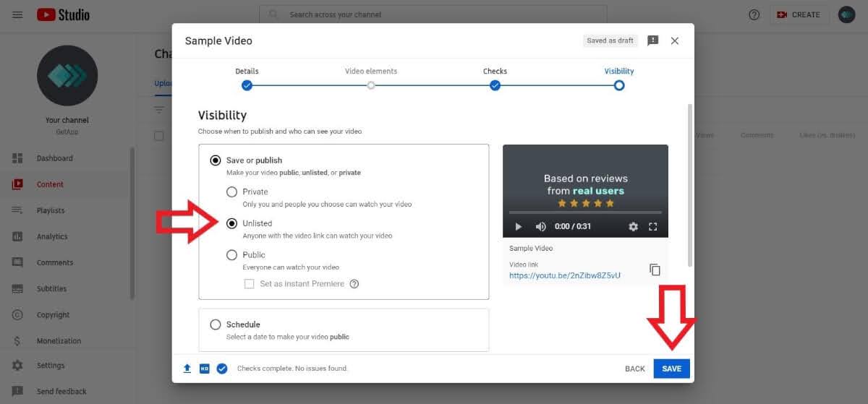Enter fullscreen on video preview
This screenshot has height=404, width=868.
click(653, 226)
